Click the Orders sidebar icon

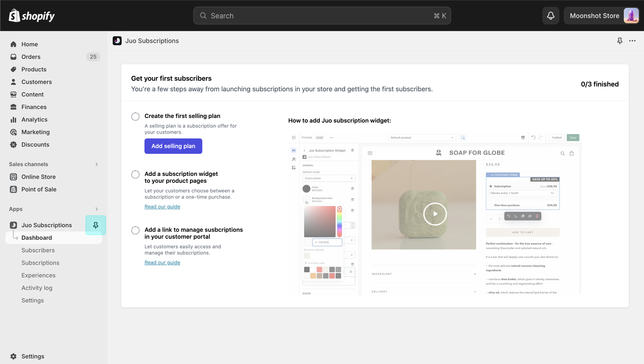pos(13,56)
